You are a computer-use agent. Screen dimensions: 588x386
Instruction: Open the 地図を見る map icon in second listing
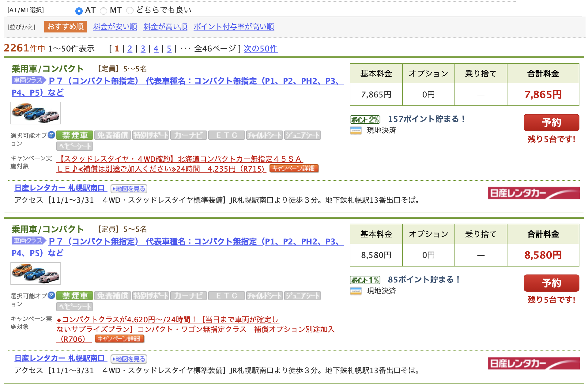point(129,359)
